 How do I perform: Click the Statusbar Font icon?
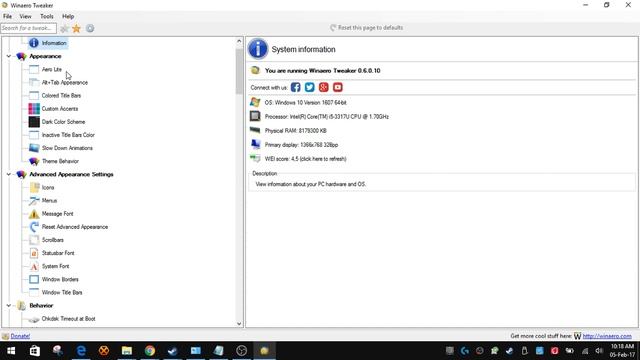(34, 253)
